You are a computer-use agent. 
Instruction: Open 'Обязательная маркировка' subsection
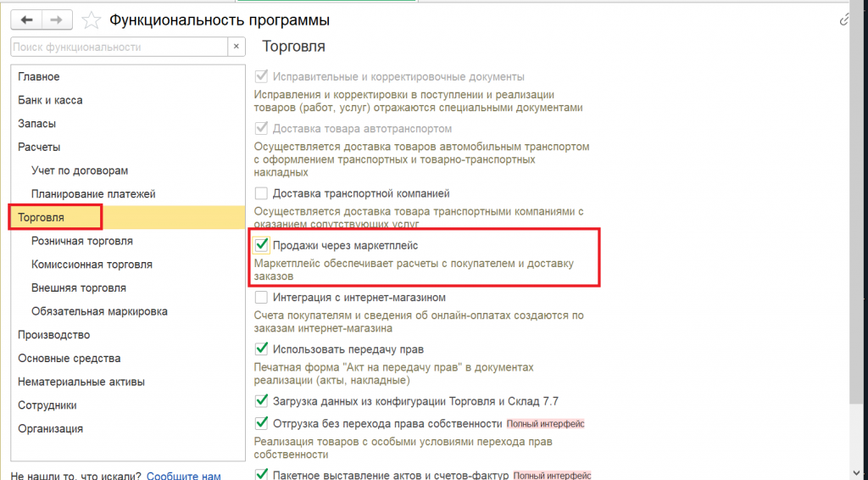128,311
